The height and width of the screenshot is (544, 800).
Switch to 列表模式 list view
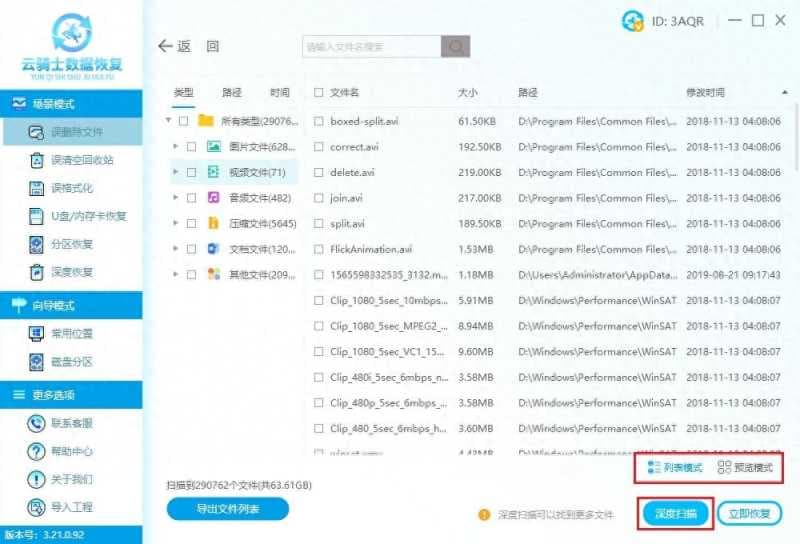[675, 467]
